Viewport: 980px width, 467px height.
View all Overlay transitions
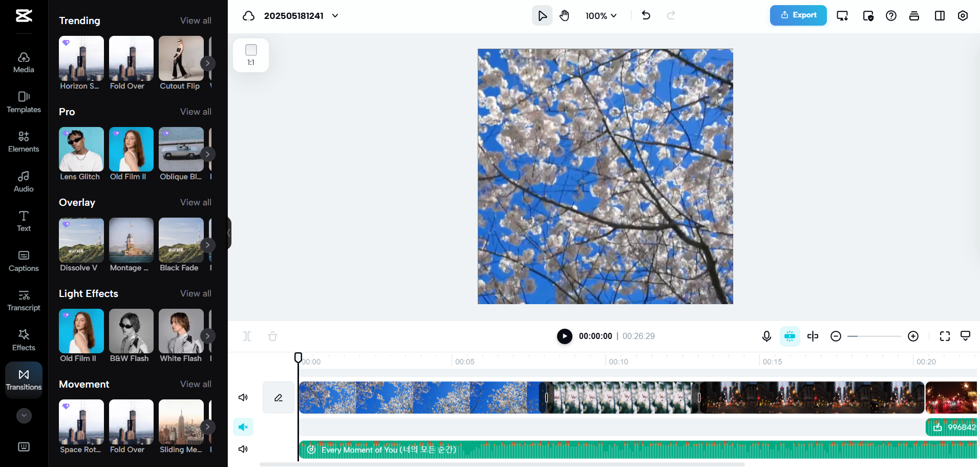[196, 202]
